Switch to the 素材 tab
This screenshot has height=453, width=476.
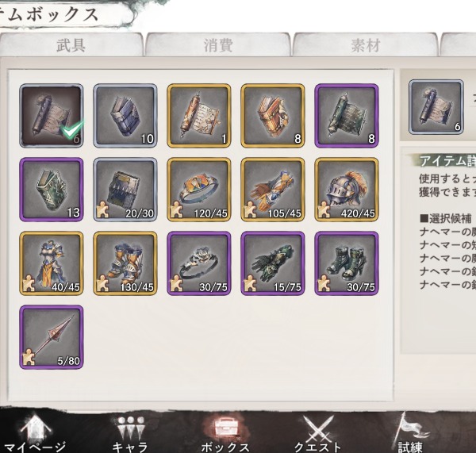point(365,45)
